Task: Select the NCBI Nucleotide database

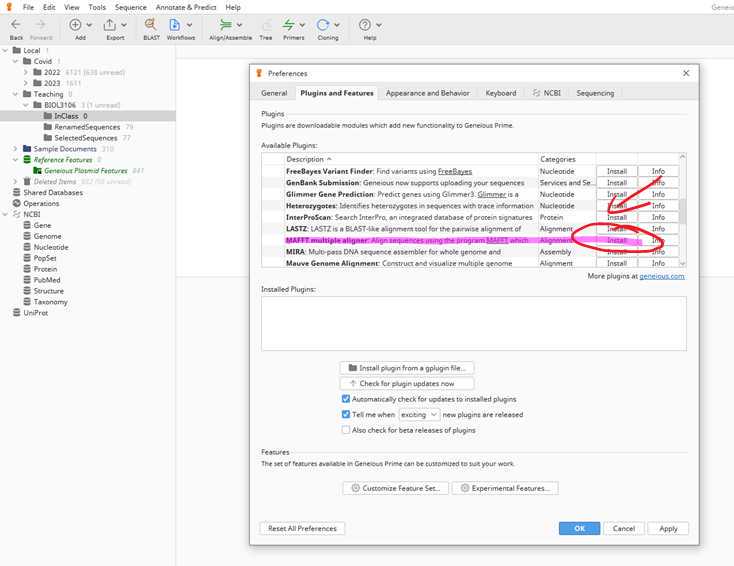Action: [x=51, y=247]
